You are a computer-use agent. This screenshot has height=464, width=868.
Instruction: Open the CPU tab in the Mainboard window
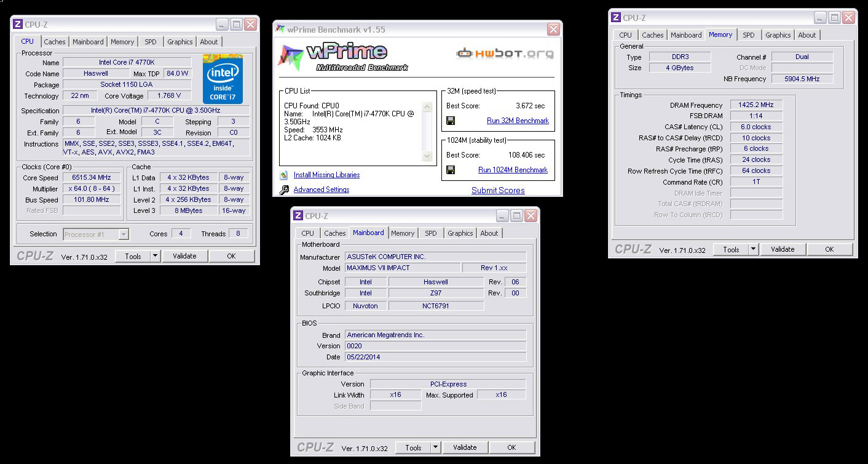pyautogui.click(x=308, y=233)
